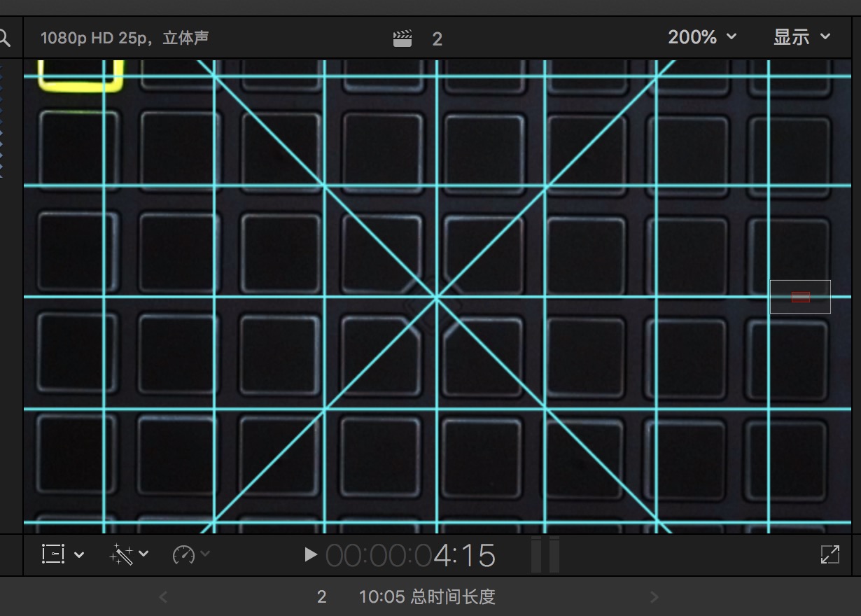Expand the enhancements dropdown arrow
This screenshot has width=861, height=616.
pos(143,554)
